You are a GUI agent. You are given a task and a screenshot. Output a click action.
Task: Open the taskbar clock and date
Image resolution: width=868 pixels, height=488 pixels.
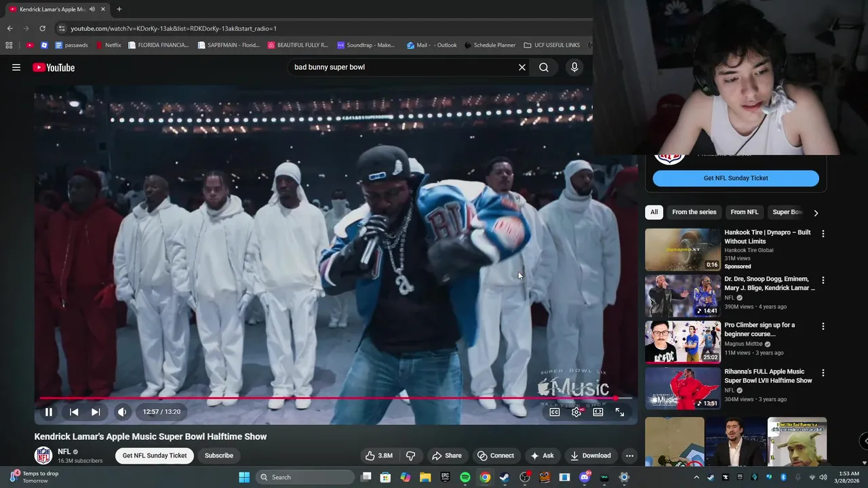click(x=848, y=477)
